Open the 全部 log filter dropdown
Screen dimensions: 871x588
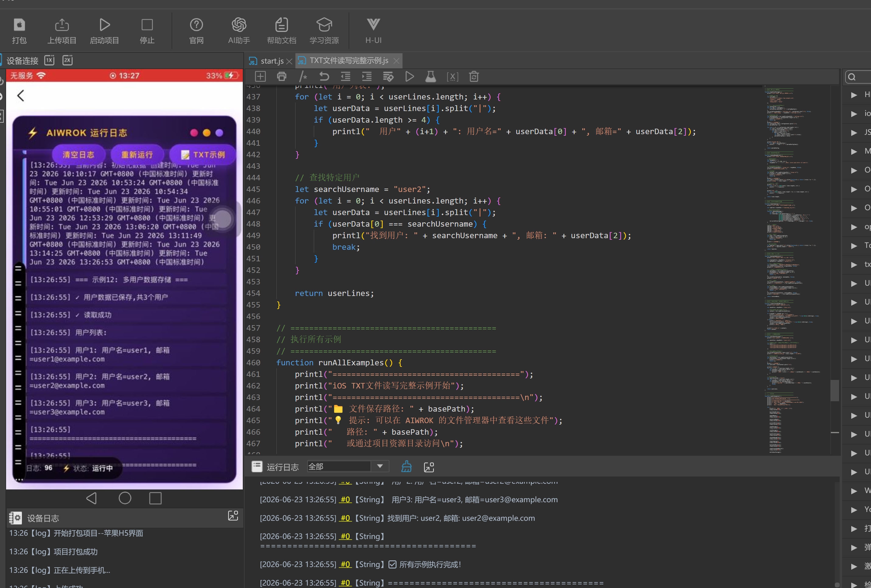(x=348, y=466)
